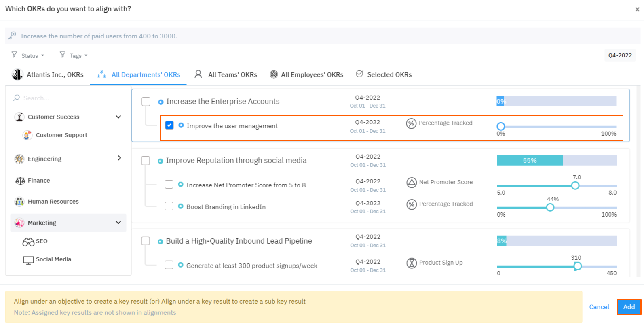Click the Net Promoter Score triangle icon
Image resolution: width=644 pixels, height=323 pixels.
tap(411, 183)
